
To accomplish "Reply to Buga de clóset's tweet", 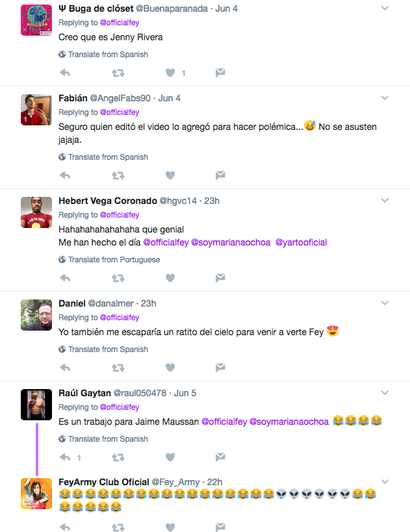I will (65, 73).
